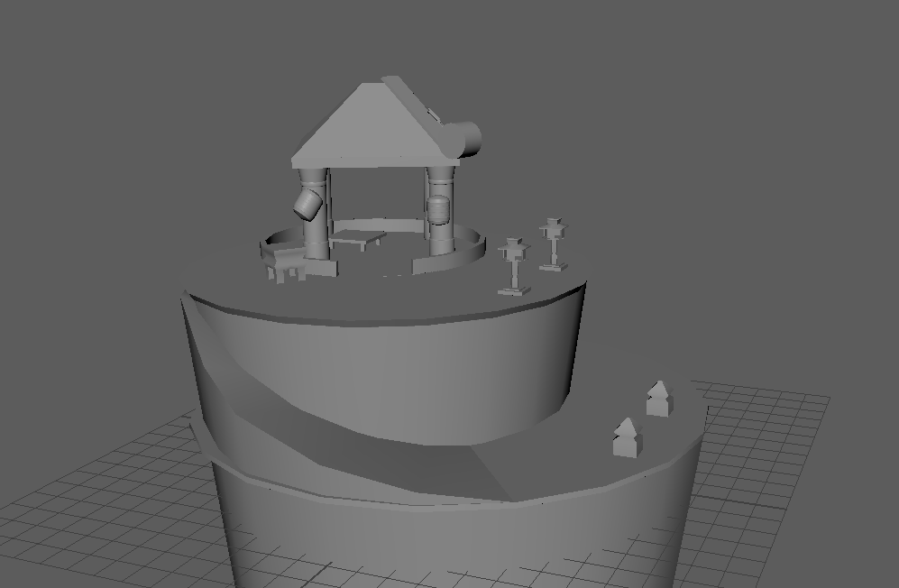
Task: Select the small bench beside the left pillar
Action: [x=284, y=262]
